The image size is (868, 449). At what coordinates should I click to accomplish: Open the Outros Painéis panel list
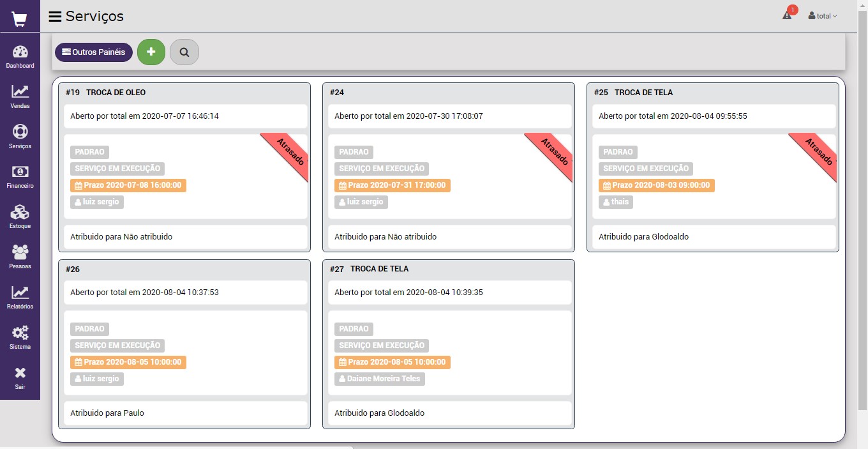point(94,52)
